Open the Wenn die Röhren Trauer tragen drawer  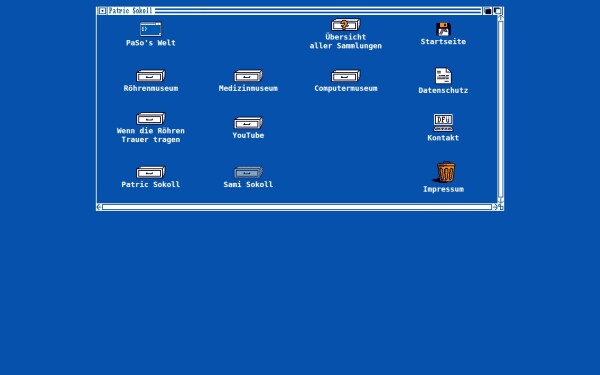click(150, 119)
